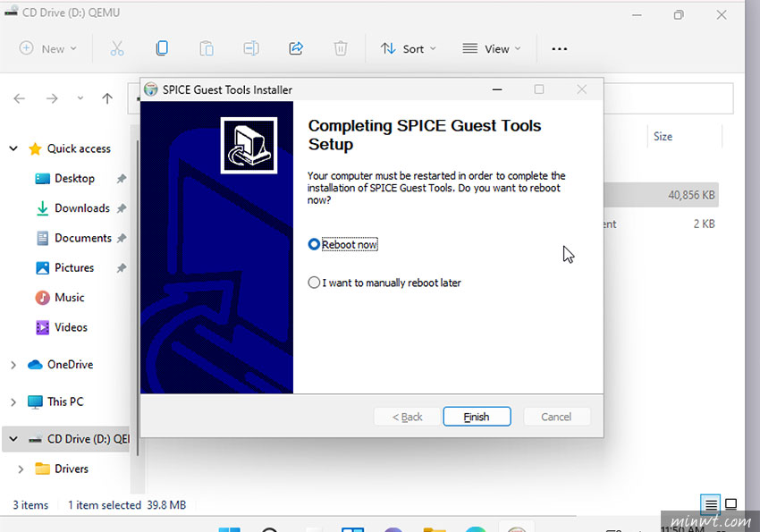Click the Quick access star icon
760x532 pixels.
[35, 148]
